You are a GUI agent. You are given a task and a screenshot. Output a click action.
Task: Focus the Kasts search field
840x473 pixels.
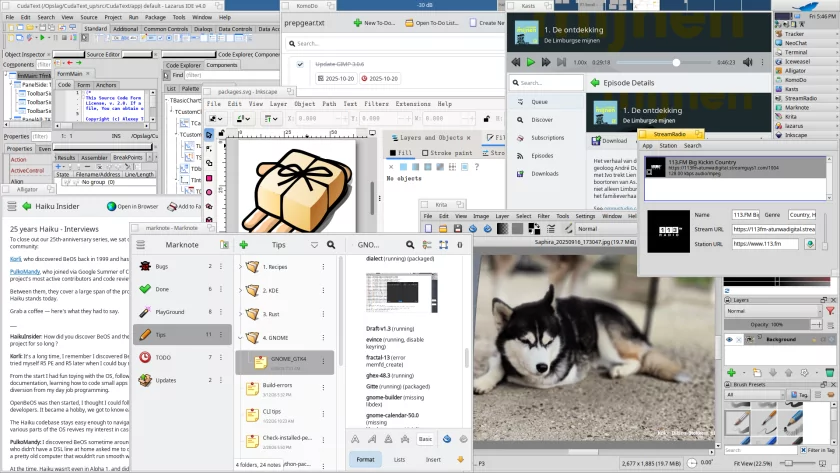(x=546, y=83)
